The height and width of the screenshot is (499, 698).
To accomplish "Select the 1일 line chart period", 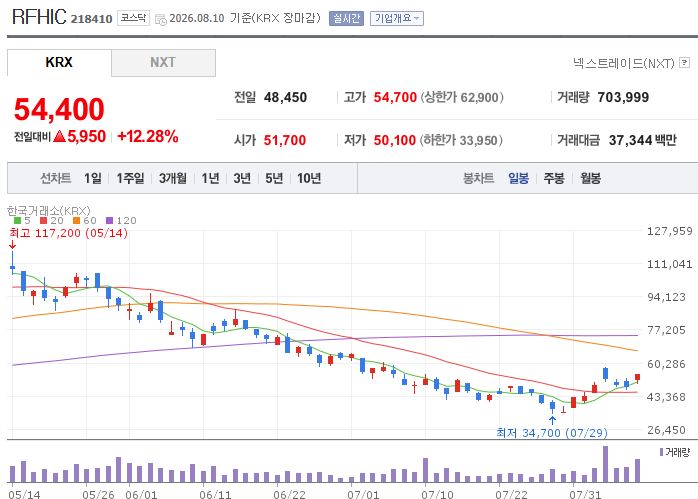I will click(x=93, y=179).
